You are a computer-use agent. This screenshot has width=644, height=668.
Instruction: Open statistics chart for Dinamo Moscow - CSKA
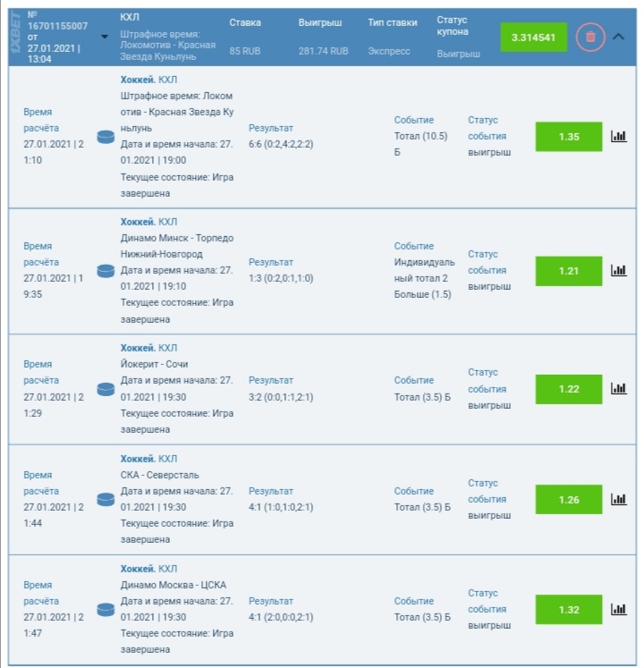619,610
